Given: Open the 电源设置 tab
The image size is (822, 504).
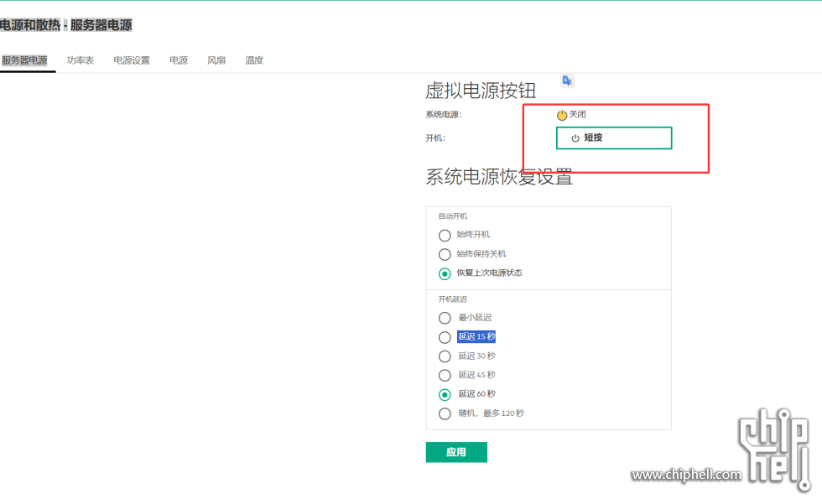Looking at the screenshot, I should [132, 60].
